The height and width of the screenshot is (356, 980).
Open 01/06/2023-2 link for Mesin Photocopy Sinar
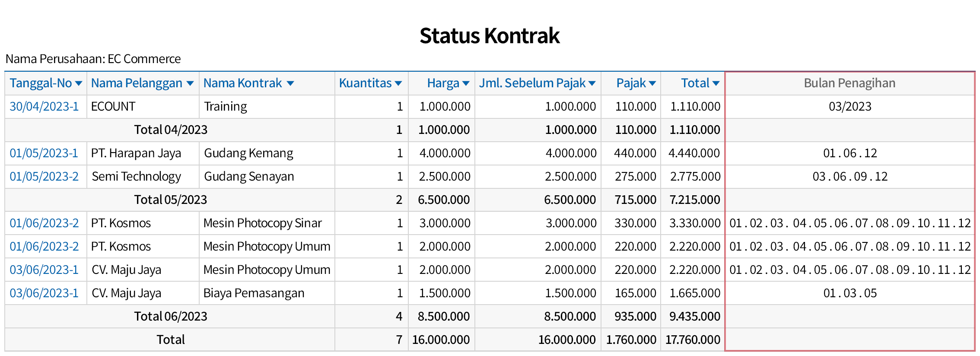click(44, 223)
